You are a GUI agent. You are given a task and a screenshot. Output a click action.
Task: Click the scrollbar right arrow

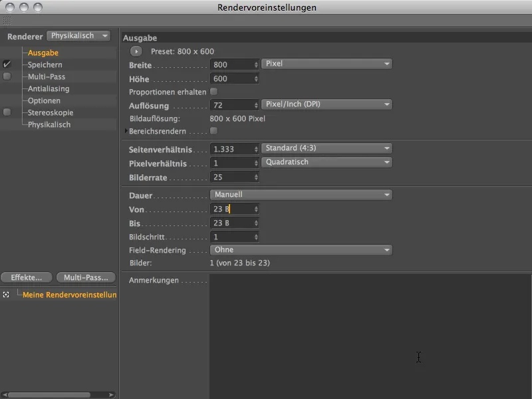[111, 395]
